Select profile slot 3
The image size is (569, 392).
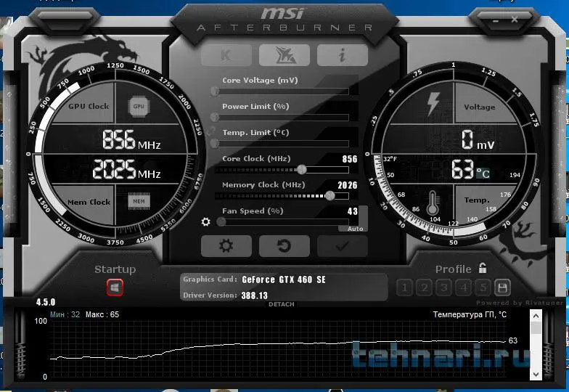443,287
